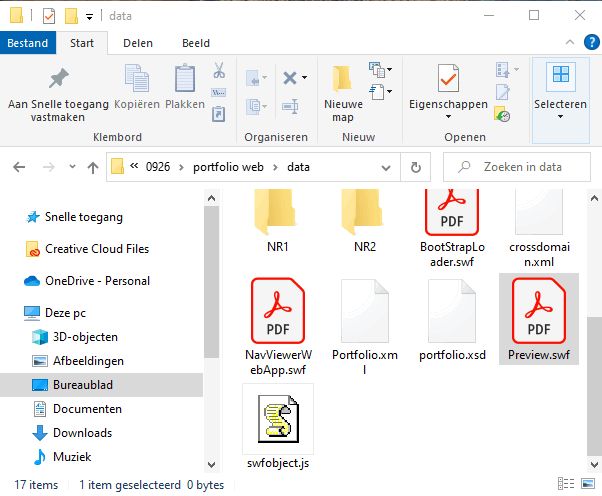Click data in address path
Viewport: 602px width, 496px height.
pos(298,167)
